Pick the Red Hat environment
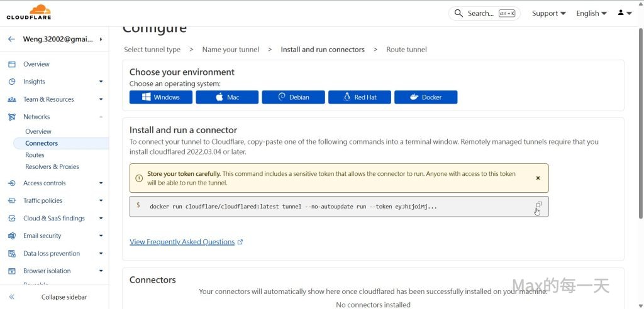 tap(359, 97)
